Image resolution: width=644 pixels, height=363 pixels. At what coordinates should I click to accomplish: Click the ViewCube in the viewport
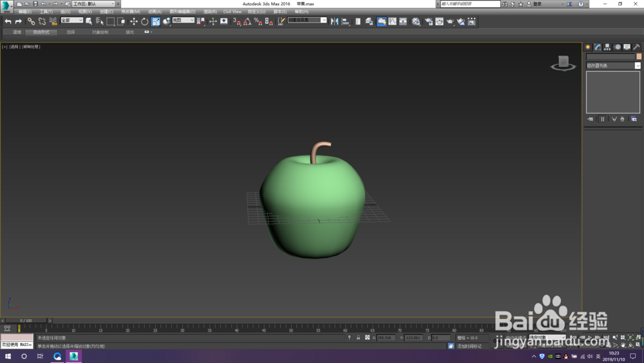(x=563, y=63)
